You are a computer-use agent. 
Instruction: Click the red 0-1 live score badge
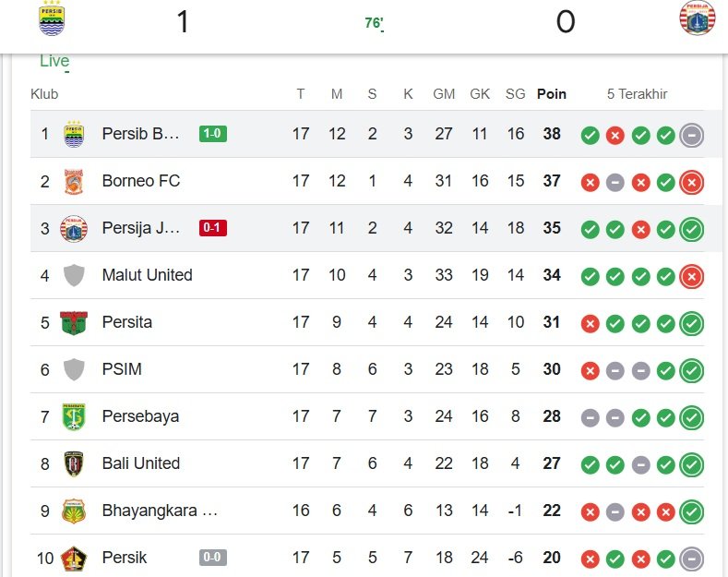pos(213,228)
